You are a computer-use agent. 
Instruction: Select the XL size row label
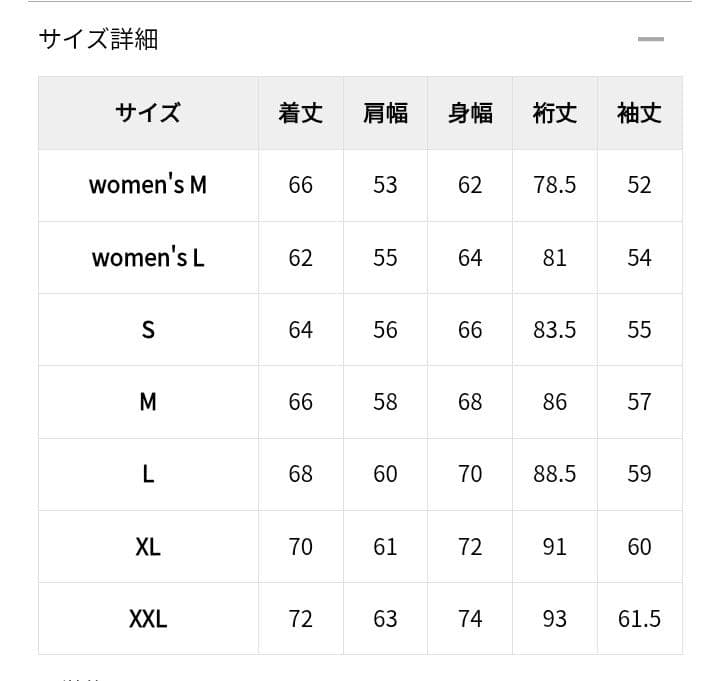(148, 547)
